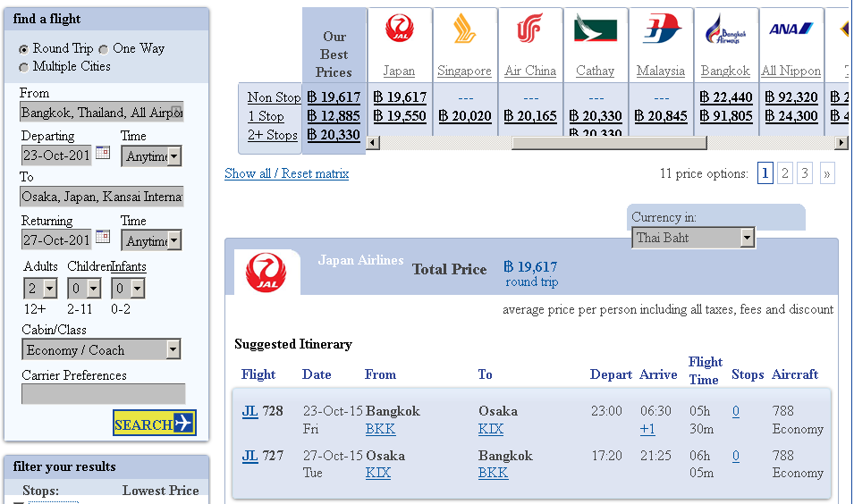Open the JL link for flight 728

[x=249, y=411]
